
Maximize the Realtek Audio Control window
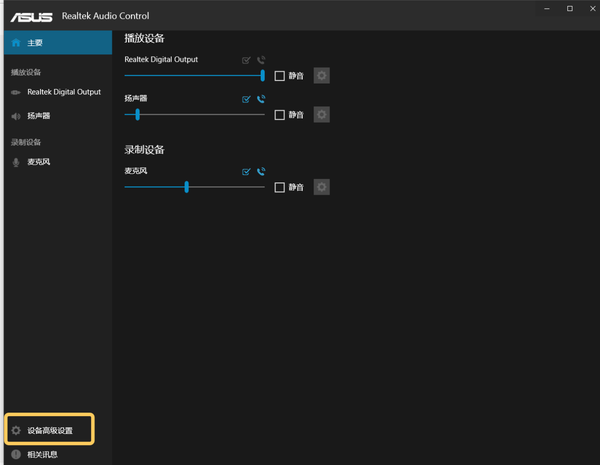tap(570, 8)
